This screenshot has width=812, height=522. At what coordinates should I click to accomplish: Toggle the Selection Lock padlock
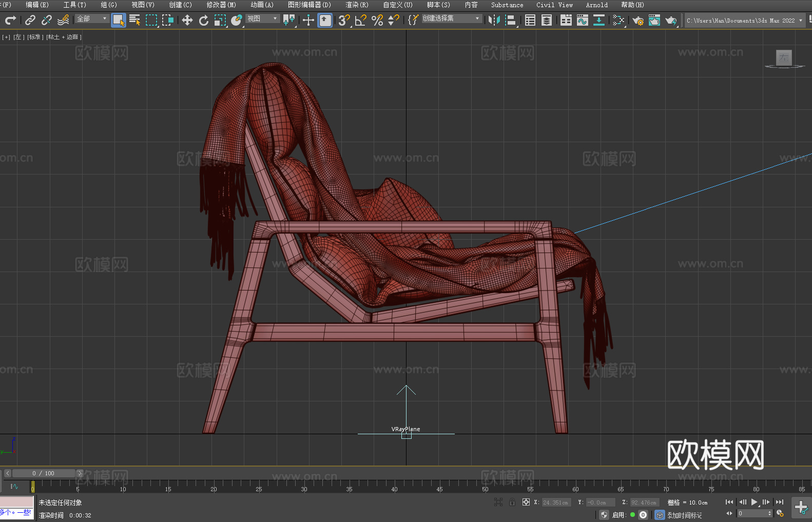pyautogui.click(x=512, y=502)
